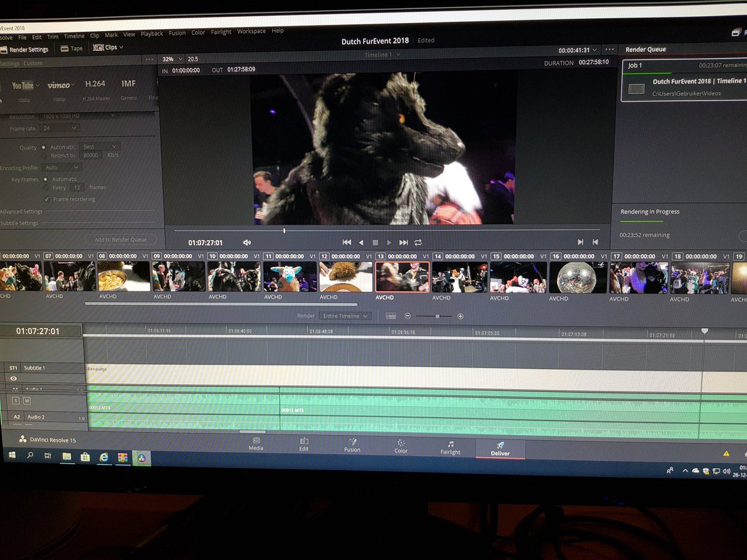Viewport: 747px width, 560px height.
Task: Open the File menu
Action: click(22, 37)
